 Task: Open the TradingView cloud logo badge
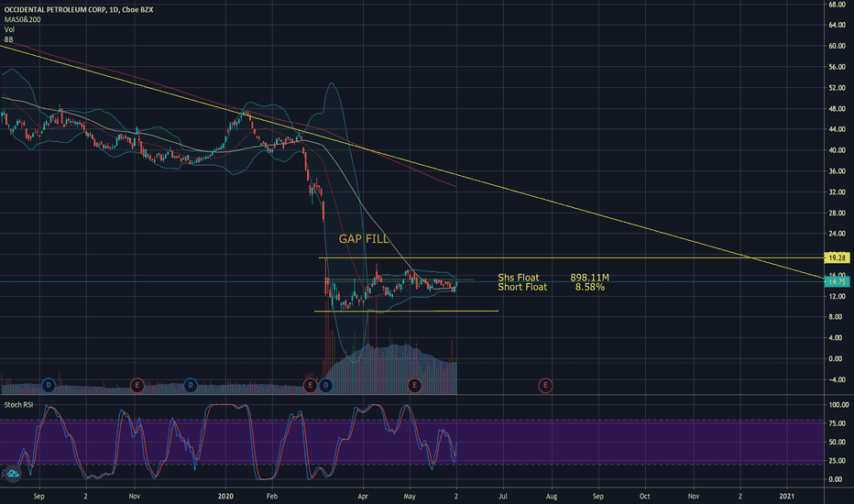click(x=12, y=474)
